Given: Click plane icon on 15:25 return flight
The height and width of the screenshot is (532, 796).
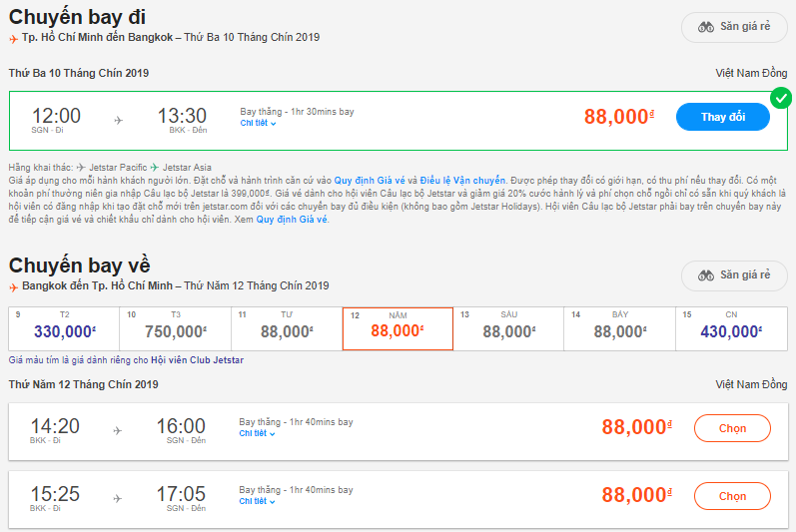Looking at the screenshot, I should coord(118,498).
